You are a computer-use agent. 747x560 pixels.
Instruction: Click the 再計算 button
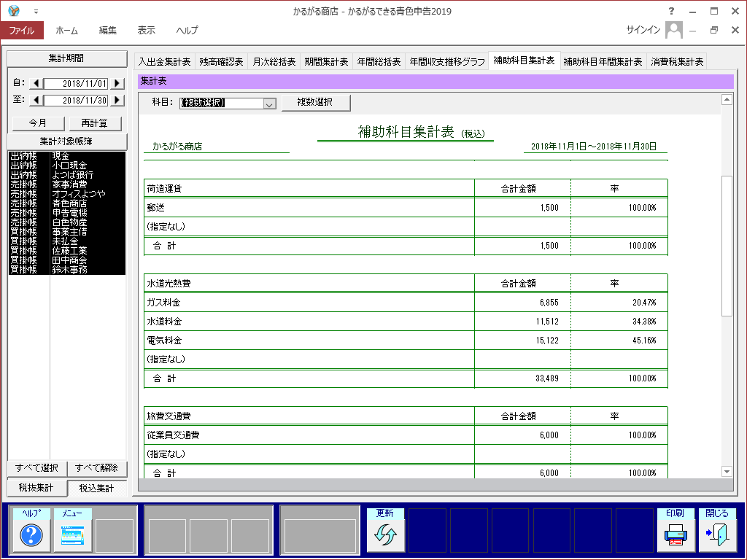point(95,123)
